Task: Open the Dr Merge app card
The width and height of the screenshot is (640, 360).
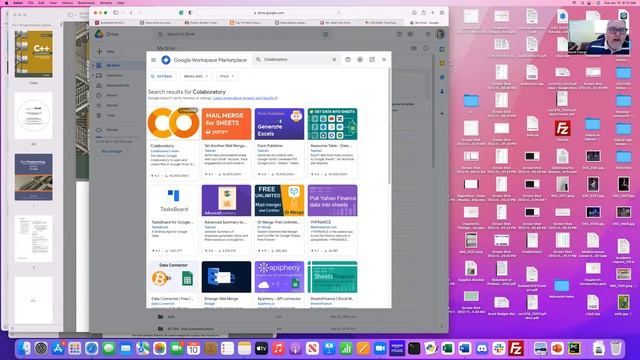Action: pos(279,220)
